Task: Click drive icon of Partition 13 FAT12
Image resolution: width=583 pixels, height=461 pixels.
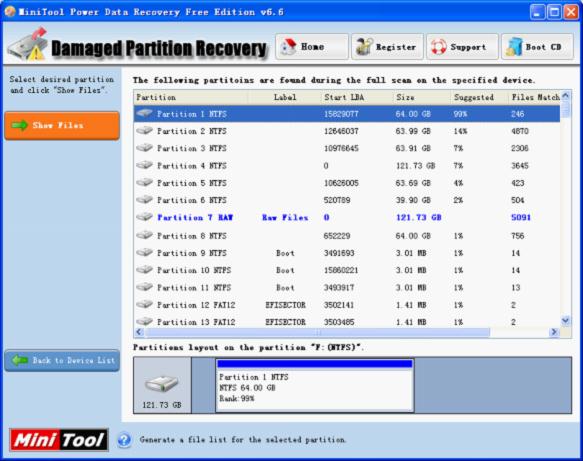Action: [144, 321]
